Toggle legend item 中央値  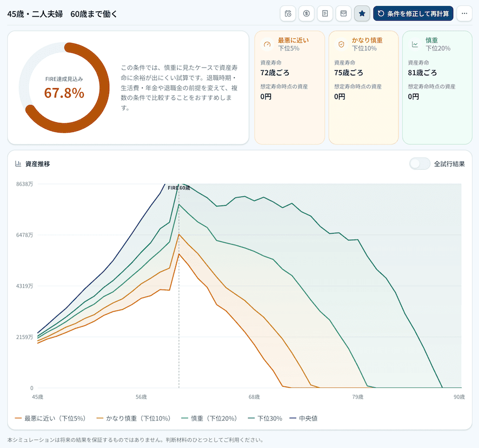[303, 418]
